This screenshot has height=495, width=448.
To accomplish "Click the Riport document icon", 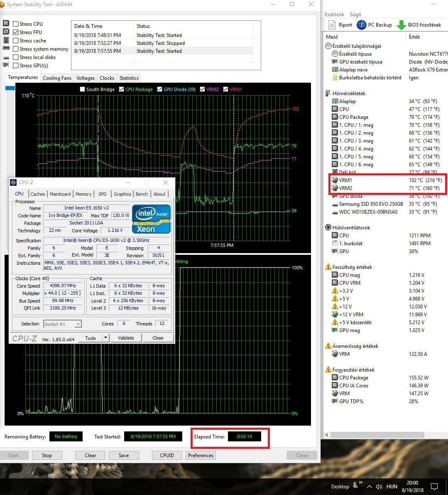I will [332, 25].
